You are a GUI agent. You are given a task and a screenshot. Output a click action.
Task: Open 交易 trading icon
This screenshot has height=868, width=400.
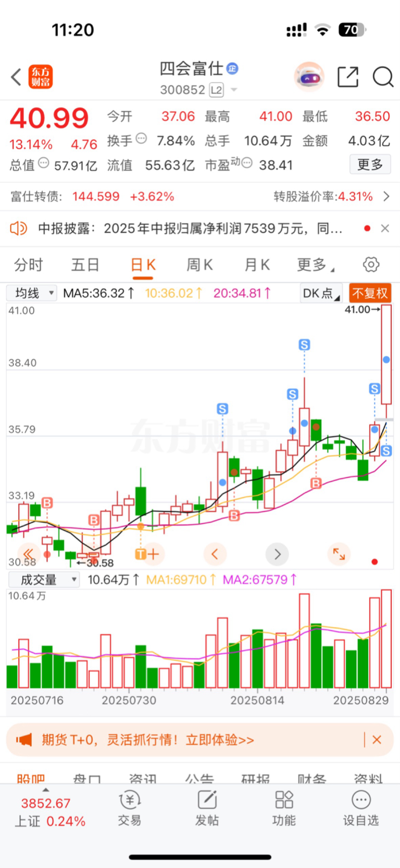[x=129, y=808]
